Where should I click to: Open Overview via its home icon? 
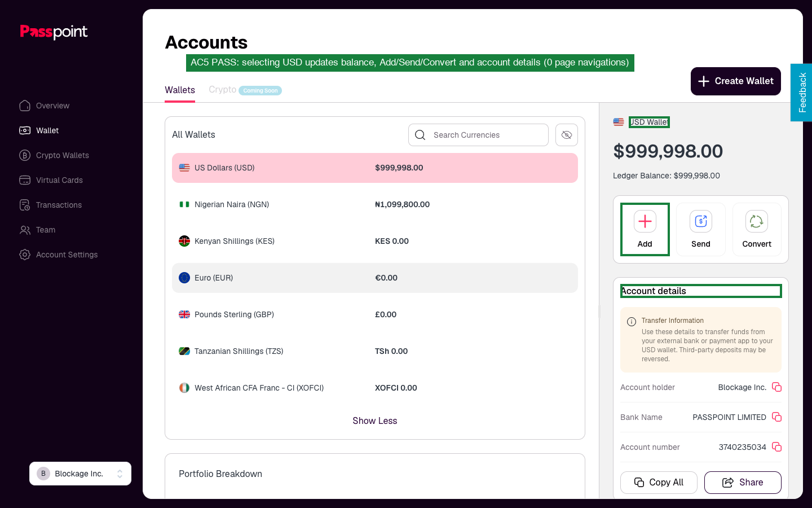click(x=25, y=106)
